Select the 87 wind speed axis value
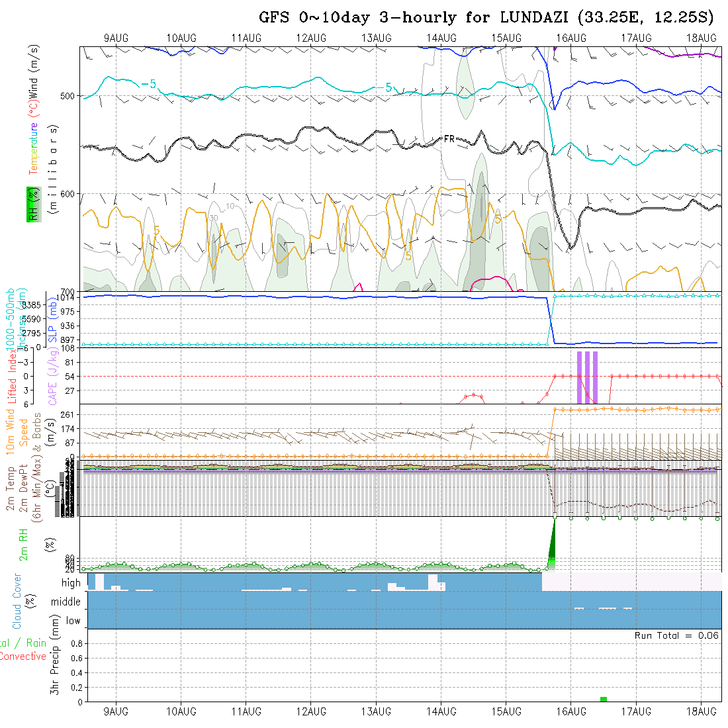Image resolution: width=728 pixels, height=728 pixels. tap(69, 443)
